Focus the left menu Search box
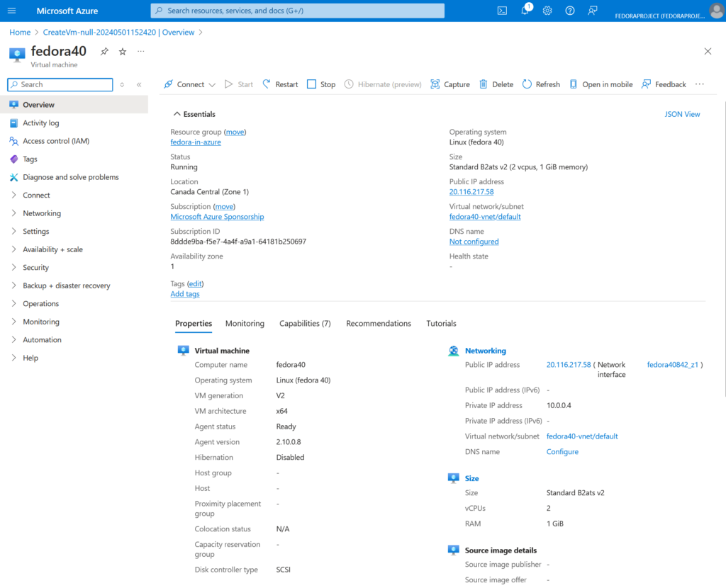This screenshot has height=588, width=726. (60, 85)
